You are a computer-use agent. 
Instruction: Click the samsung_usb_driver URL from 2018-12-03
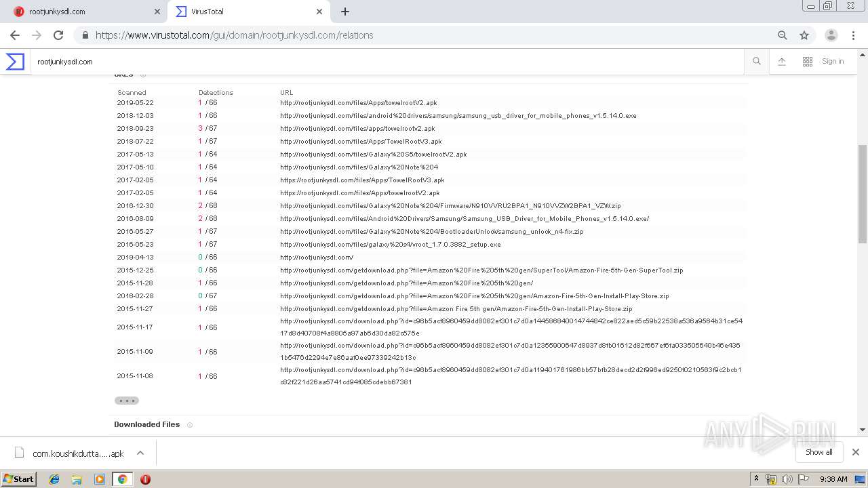click(458, 116)
